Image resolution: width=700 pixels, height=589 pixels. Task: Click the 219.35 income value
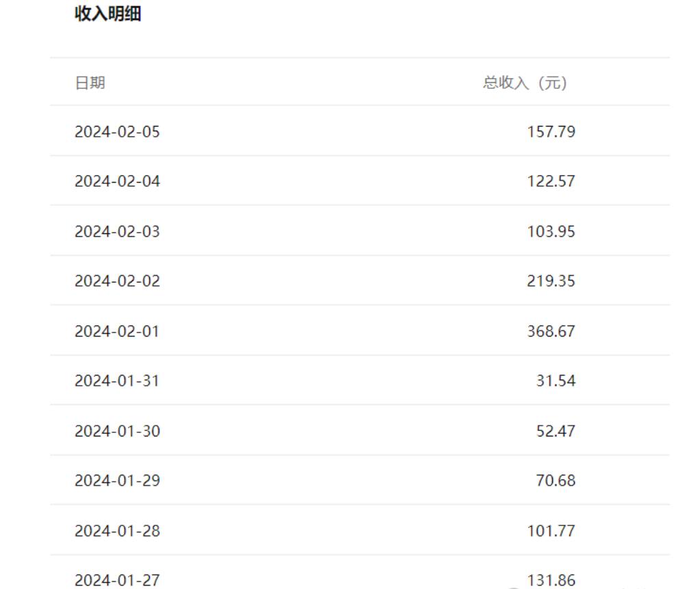coord(552,281)
